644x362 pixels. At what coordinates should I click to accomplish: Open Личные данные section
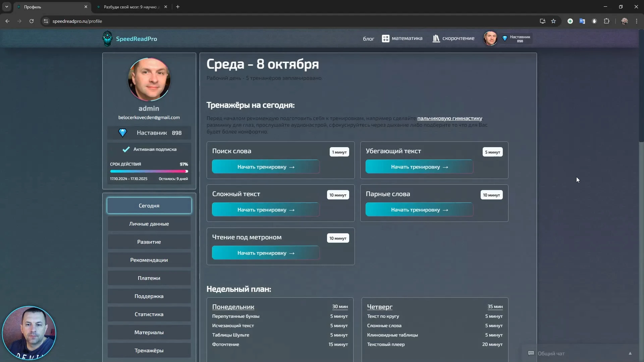click(149, 224)
